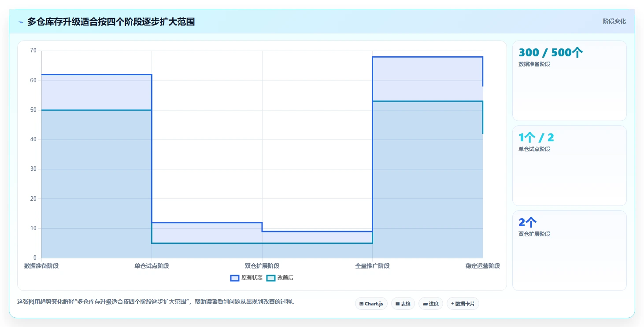The height and width of the screenshot is (327, 644).
Task: Click the y-axis value 50
Action: (33, 110)
